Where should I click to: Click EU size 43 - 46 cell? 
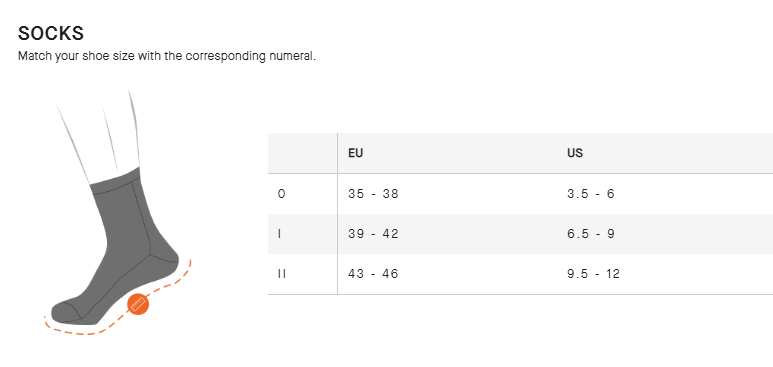[373, 274]
